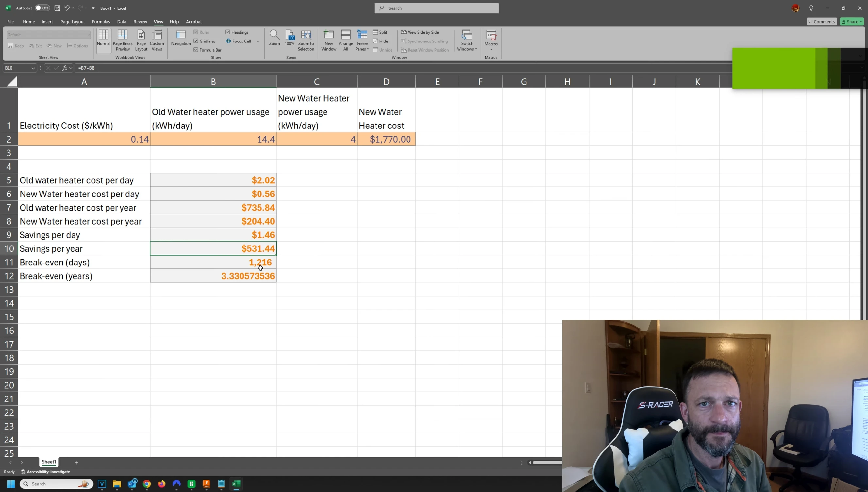Open the Acrobat tab
Screen dimensions: 868x492
click(x=194, y=22)
